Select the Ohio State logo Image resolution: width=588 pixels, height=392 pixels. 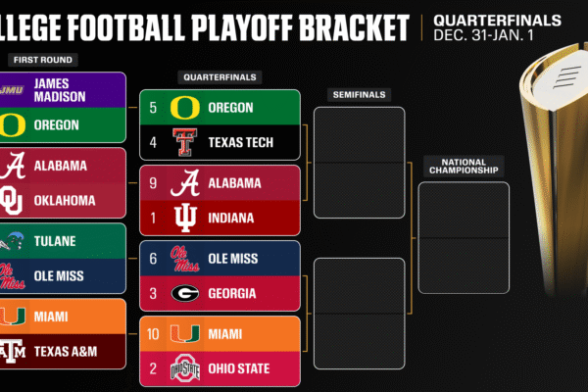point(184,369)
